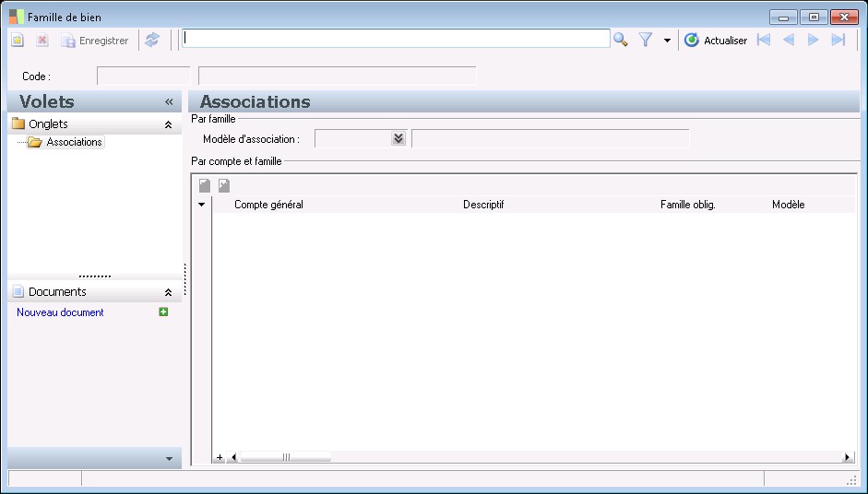The height and width of the screenshot is (494, 868).
Task: Click the grid horizontal scrollbar thumb
Action: click(x=286, y=457)
